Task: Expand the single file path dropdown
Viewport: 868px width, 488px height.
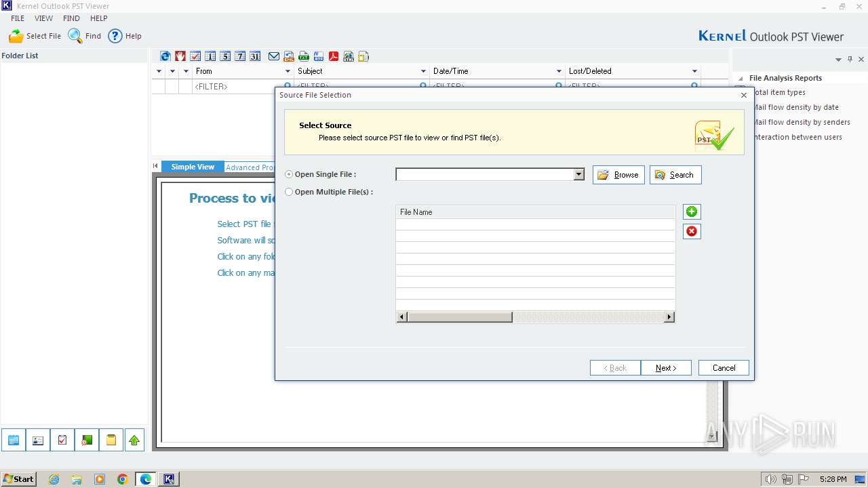Action: pyautogui.click(x=578, y=174)
